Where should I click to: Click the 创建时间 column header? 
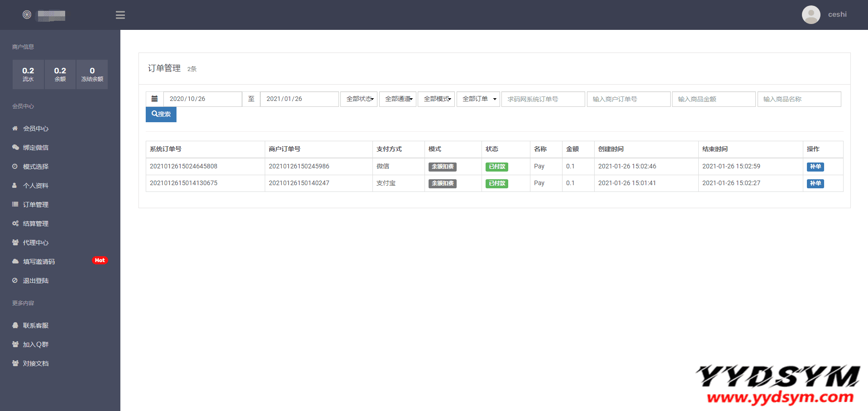[611, 149]
